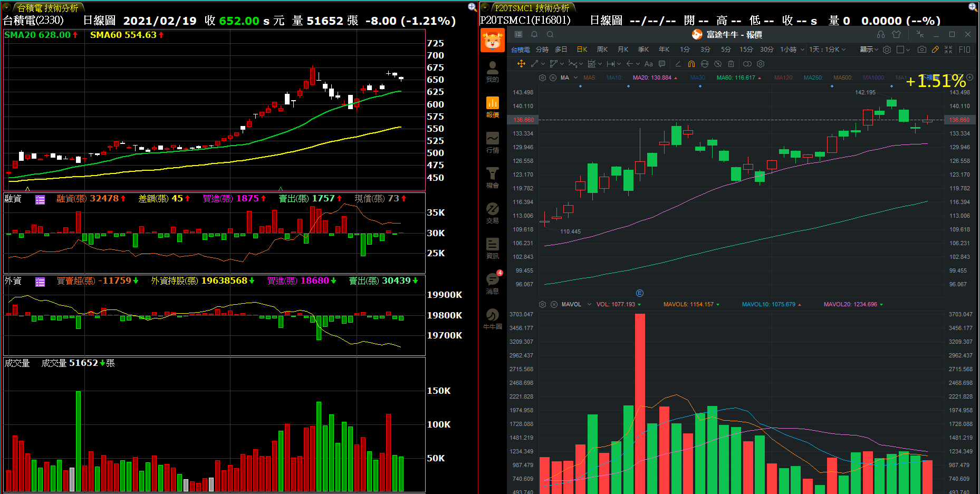This screenshot has height=494, width=980.
Task: Open MA indicator settings gear
Action: (x=542, y=78)
